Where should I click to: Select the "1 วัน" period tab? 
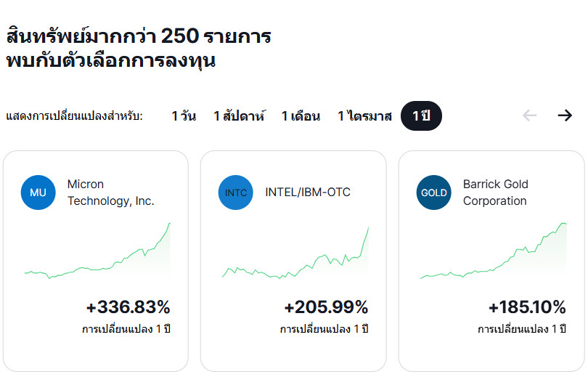(x=184, y=116)
